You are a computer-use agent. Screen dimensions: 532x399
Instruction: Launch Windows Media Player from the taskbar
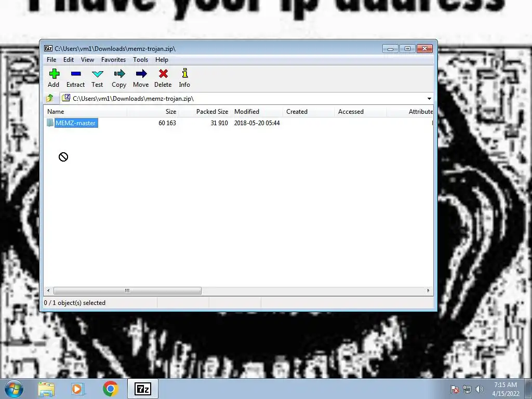pyautogui.click(x=77, y=389)
